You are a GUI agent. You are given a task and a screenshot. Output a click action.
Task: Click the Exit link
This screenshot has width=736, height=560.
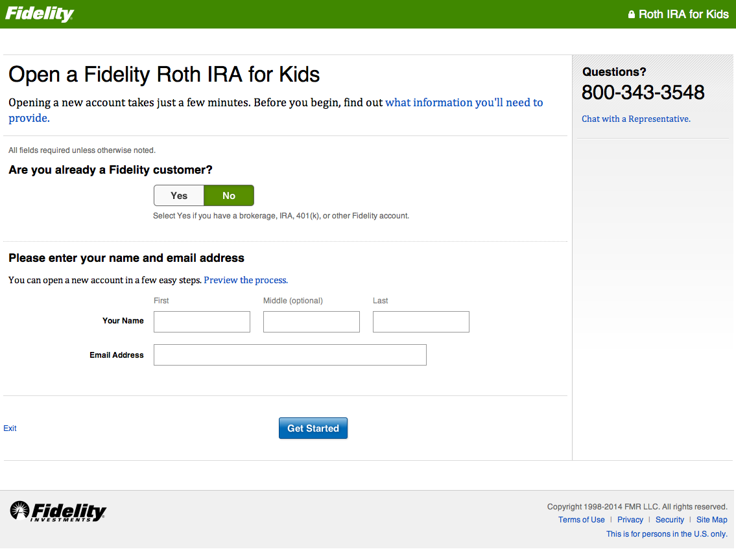tap(10, 428)
